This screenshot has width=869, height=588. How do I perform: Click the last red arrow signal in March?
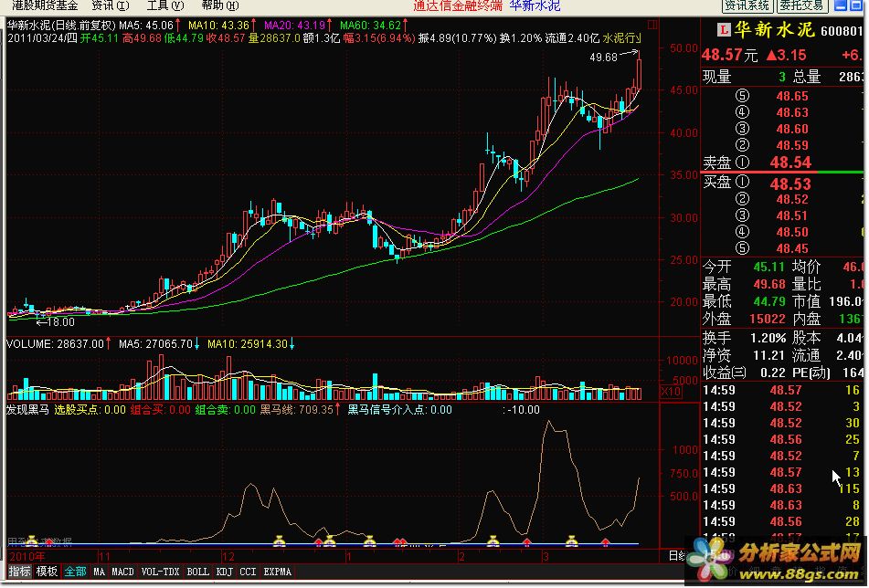(x=606, y=541)
